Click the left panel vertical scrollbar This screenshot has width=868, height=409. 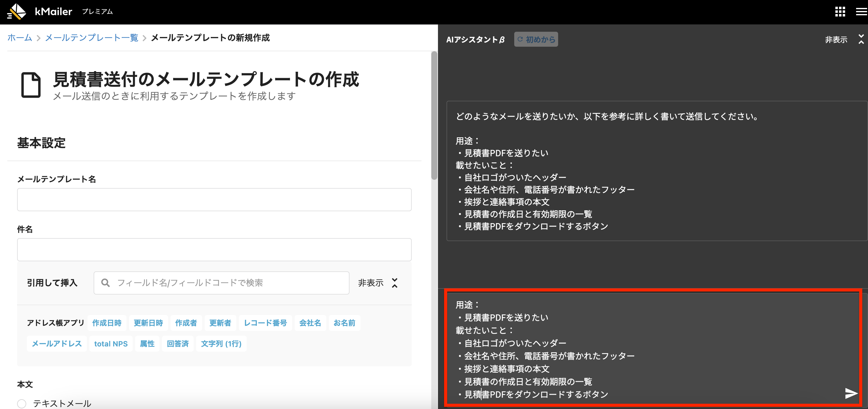(x=434, y=116)
